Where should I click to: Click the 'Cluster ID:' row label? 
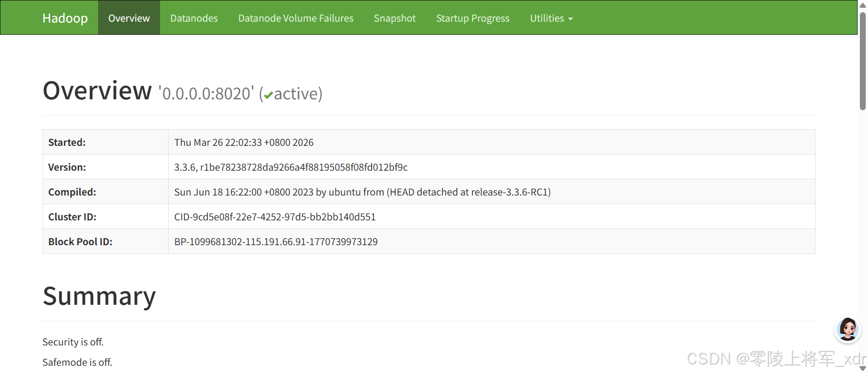point(72,217)
